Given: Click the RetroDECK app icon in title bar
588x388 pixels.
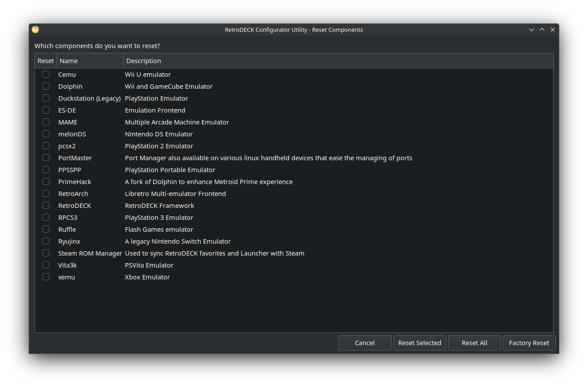Looking at the screenshot, I should click(35, 30).
